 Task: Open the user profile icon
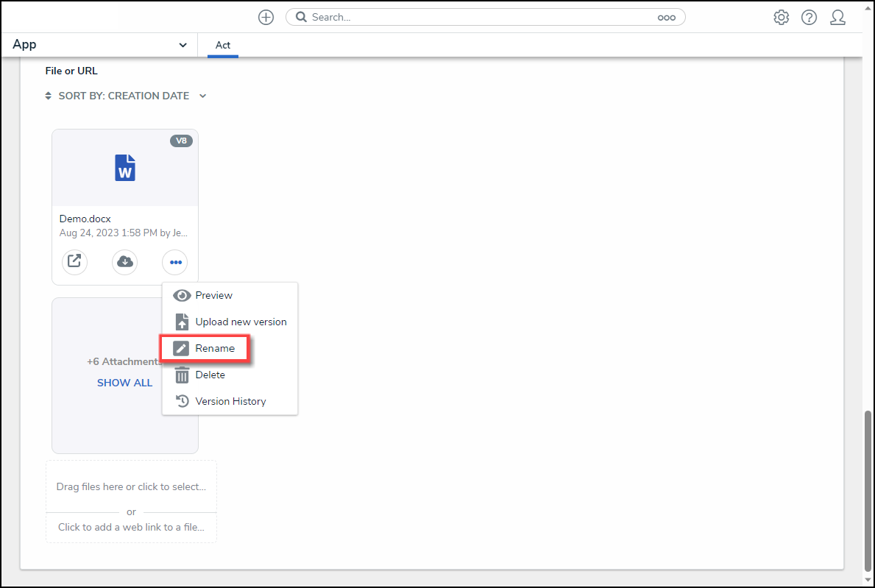pos(837,18)
